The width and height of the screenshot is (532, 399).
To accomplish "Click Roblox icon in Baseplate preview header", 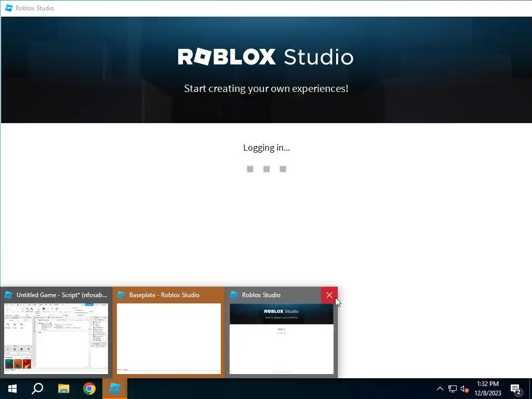I will (121, 295).
